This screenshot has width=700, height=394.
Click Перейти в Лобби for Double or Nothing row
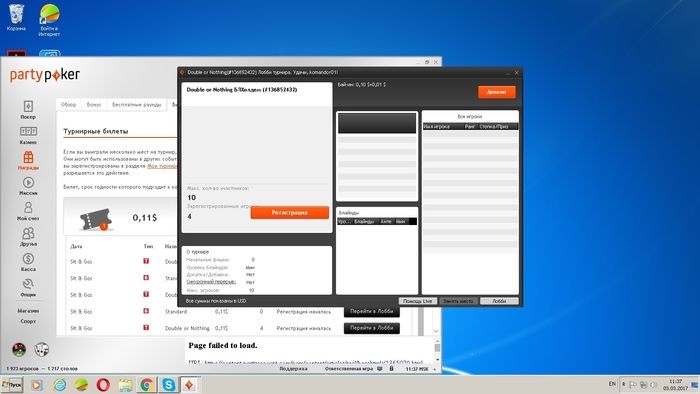[371, 328]
